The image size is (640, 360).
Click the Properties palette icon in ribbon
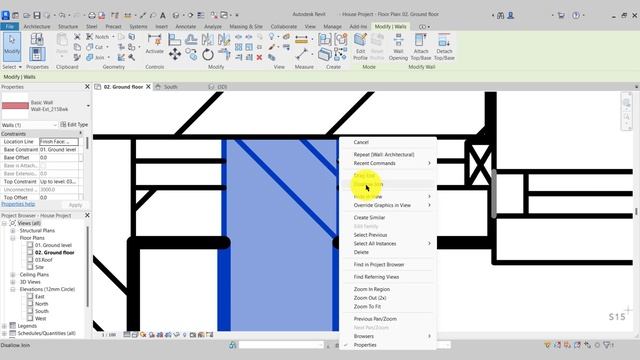[37, 54]
